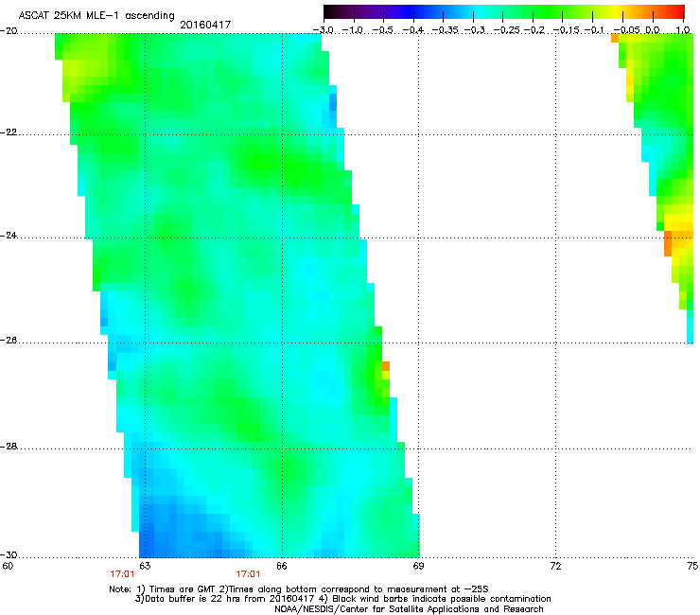Click the latitude label -30
The width and height of the screenshot is (700, 615).
pyautogui.click(x=9, y=554)
